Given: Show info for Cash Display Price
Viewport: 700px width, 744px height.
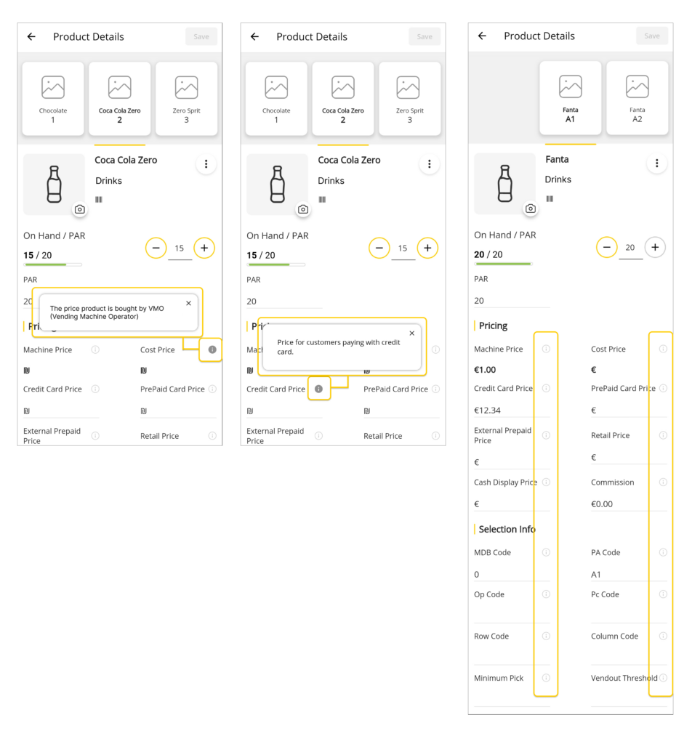Looking at the screenshot, I should (546, 482).
